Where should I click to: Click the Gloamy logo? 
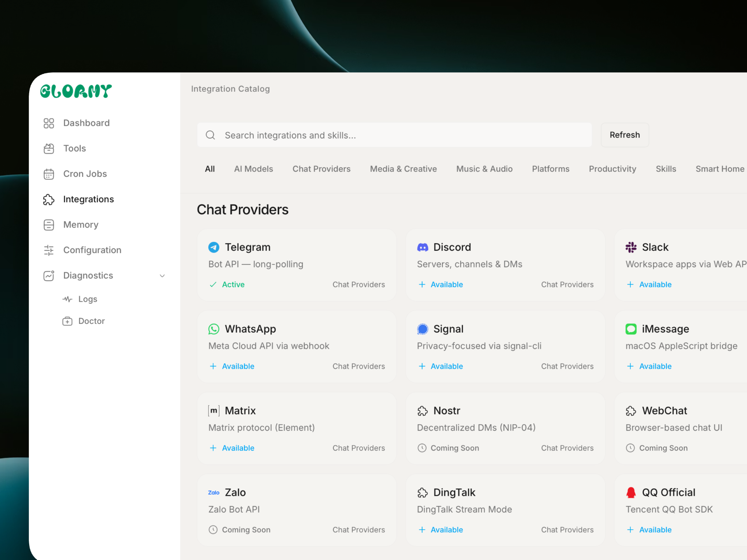coord(76,91)
